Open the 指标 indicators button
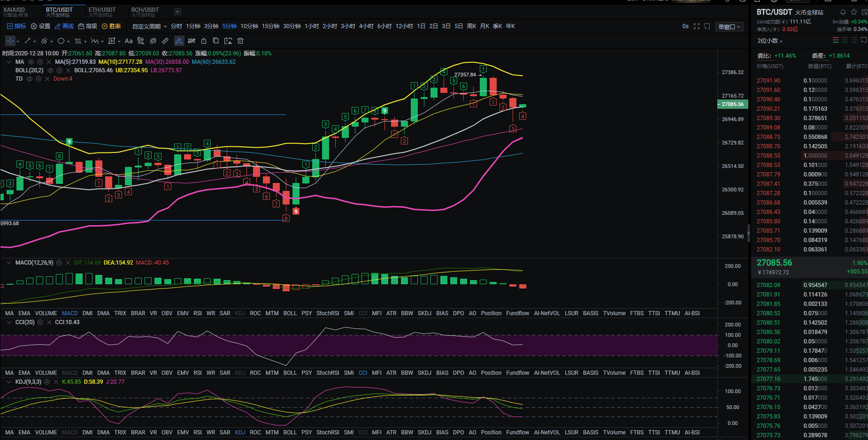Image resolution: width=868 pixels, height=440 pixels. [x=16, y=26]
